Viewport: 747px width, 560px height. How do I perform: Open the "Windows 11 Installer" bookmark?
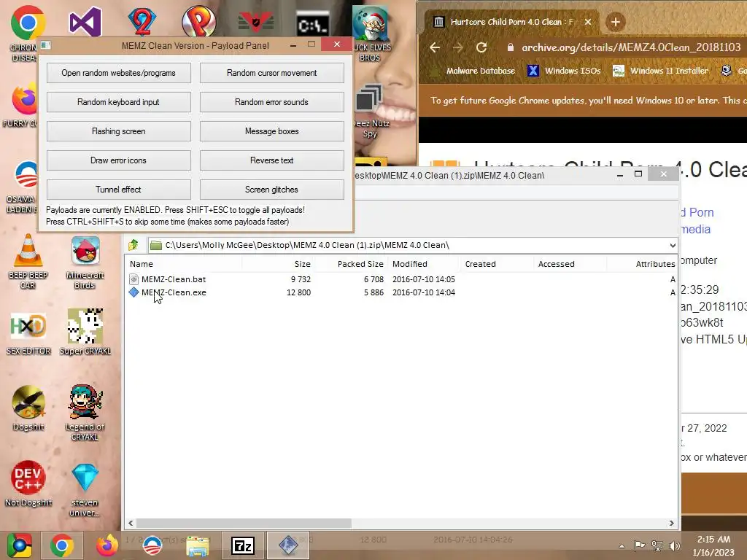660,71
